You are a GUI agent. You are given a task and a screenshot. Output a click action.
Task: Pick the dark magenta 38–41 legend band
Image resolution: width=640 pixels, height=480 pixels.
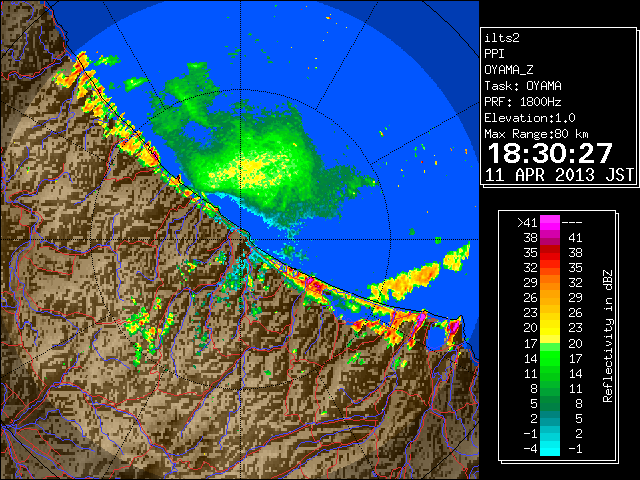[x=550, y=238]
